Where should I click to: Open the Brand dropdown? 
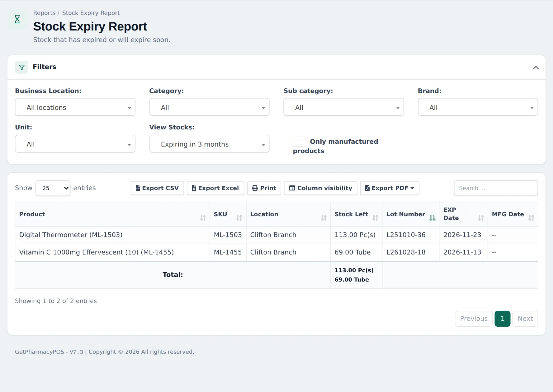click(x=478, y=107)
